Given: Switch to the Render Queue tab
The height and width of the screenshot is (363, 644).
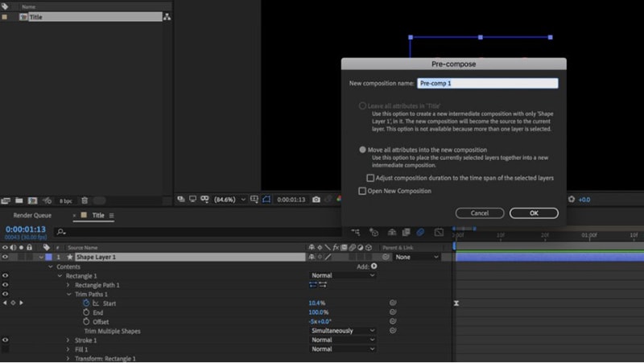Looking at the screenshot, I should [32, 215].
